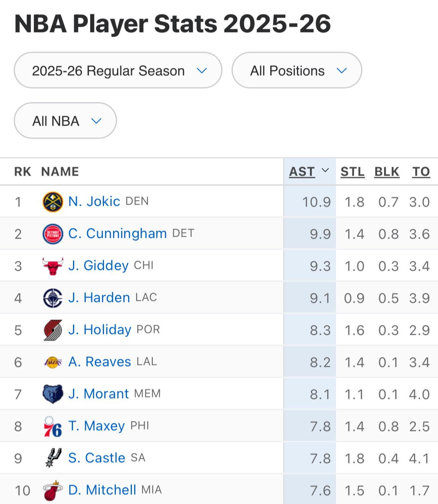This screenshot has height=504, width=438.
Task: Sort the table by STL column
Action: [352, 172]
